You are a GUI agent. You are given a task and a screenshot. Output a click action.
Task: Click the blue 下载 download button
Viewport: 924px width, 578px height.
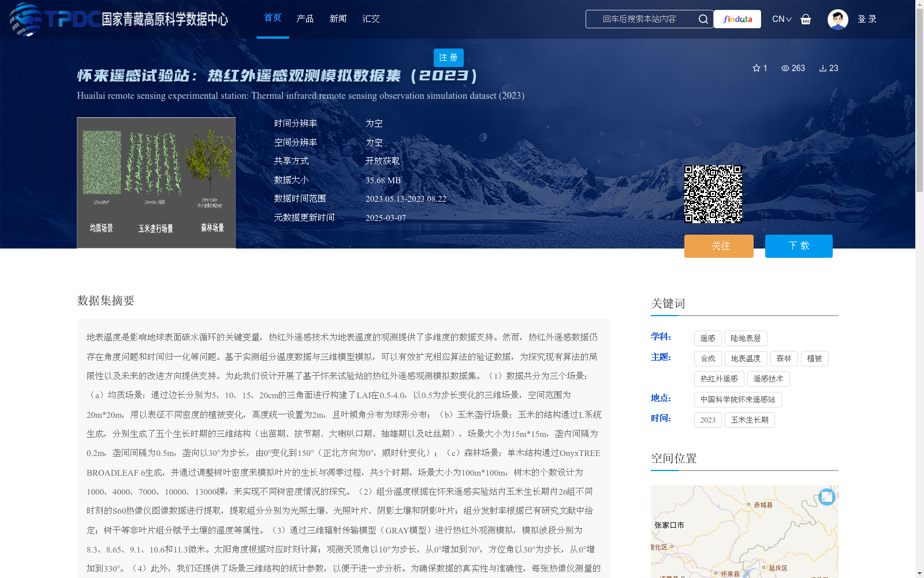[799, 246]
